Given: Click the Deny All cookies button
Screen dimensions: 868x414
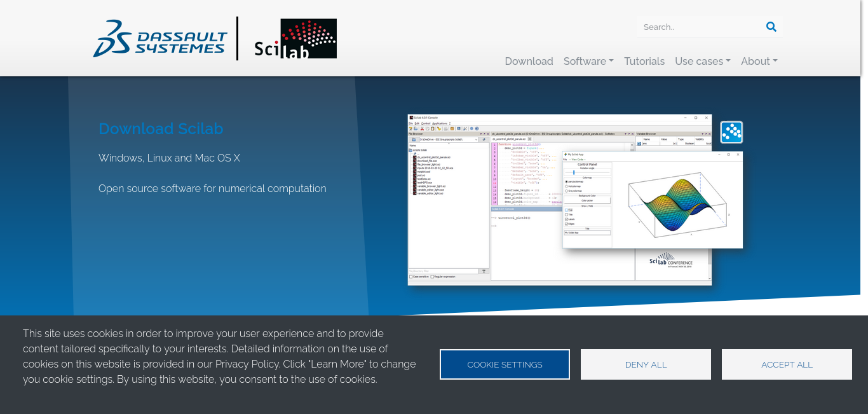Looking at the screenshot, I should [x=646, y=364].
